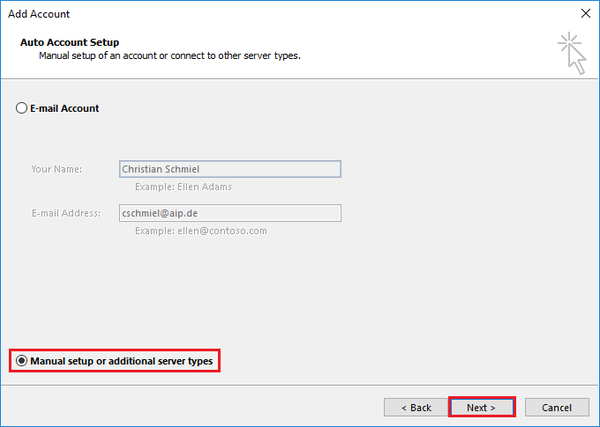
Task: Click the sparkle cursor icon in header
Action: coord(571,52)
